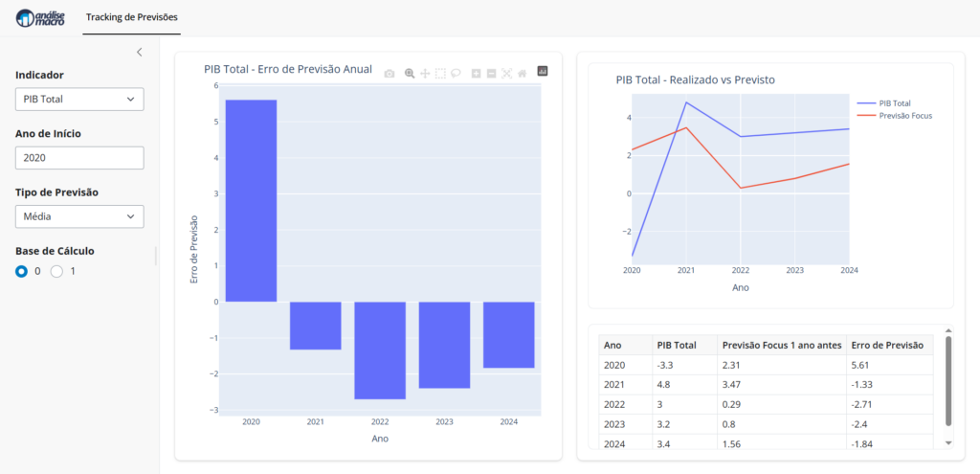980x474 pixels.
Task: Activate the Box Select tool
Action: (440, 74)
